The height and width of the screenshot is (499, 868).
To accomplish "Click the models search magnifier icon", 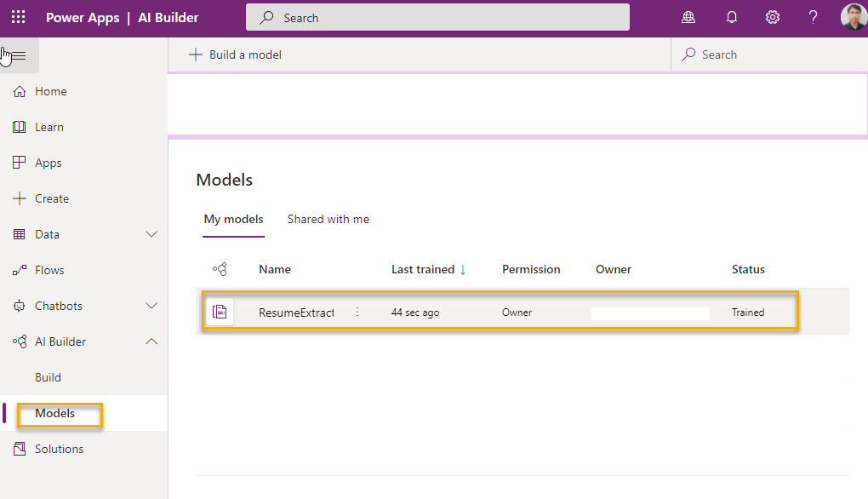I will (x=688, y=54).
